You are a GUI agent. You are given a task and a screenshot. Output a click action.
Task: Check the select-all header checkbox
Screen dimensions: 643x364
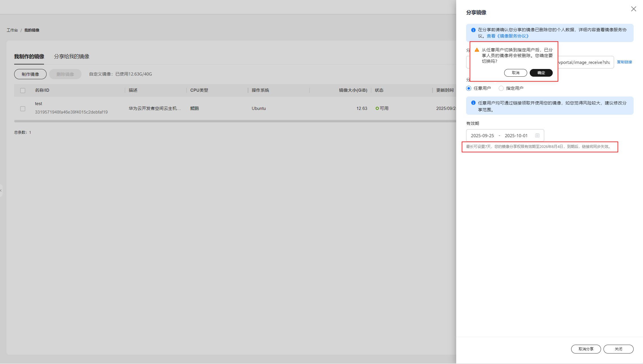click(x=23, y=91)
